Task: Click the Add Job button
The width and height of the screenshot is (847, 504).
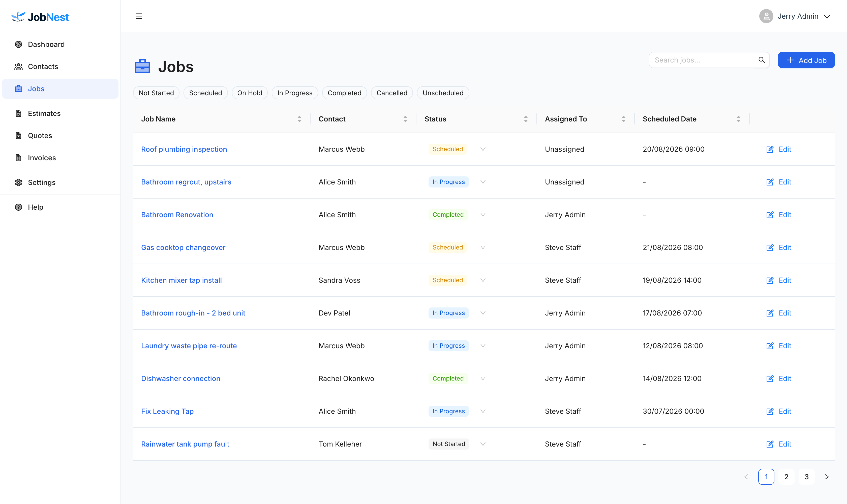Action: click(x=806, y=60)
